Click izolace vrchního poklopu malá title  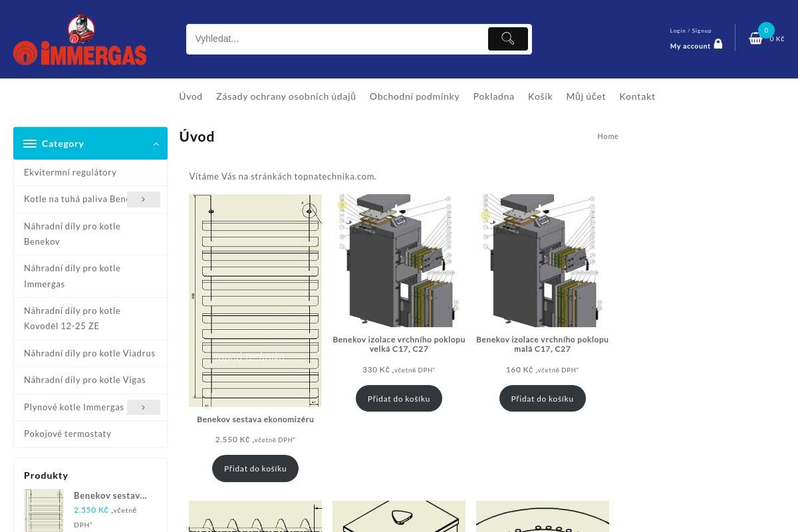[543, 344]
